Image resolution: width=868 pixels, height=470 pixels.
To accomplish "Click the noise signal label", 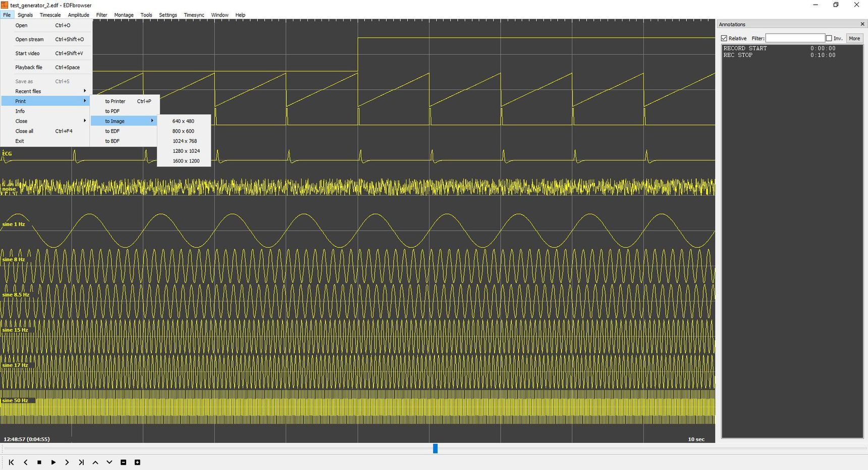I will (9, 189).
